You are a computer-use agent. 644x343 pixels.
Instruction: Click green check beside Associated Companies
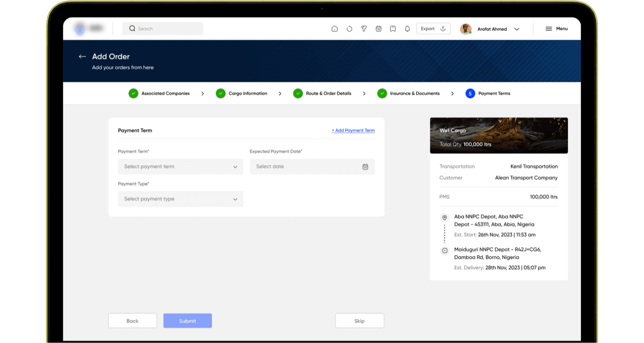[x=133, y=93]
